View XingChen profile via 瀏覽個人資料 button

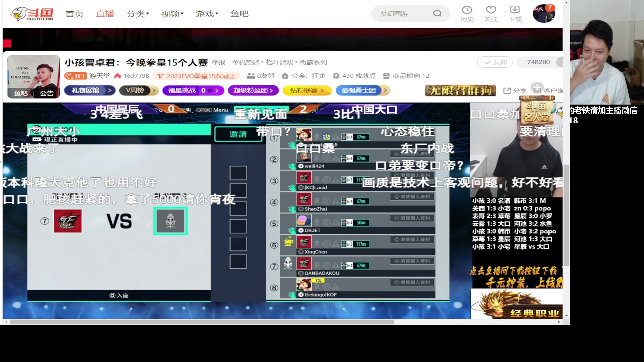tap(412, 240)
